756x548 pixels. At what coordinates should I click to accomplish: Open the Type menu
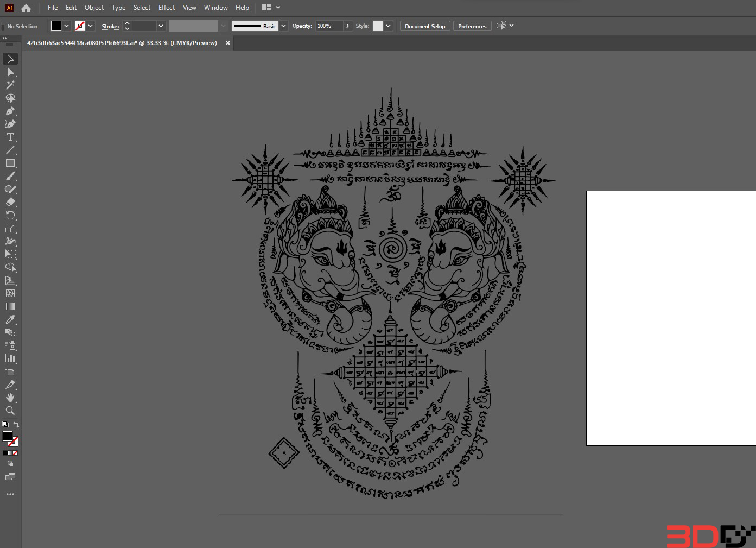click(x=118, y=8)
